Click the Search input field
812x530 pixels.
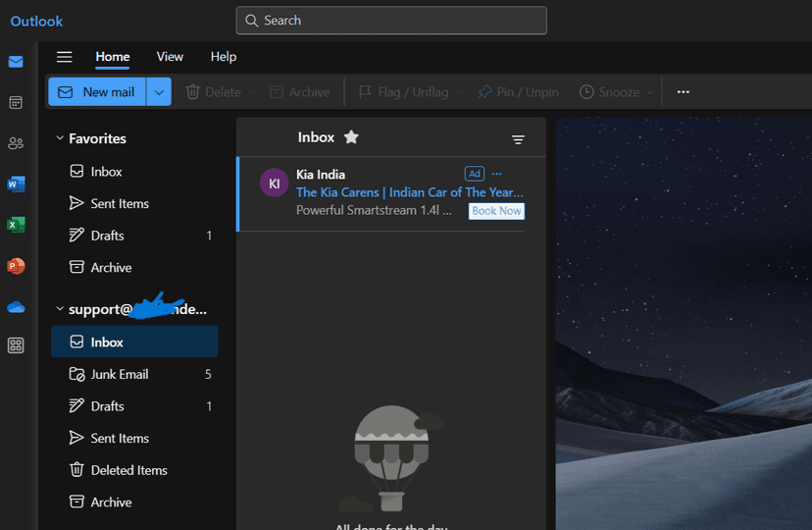pyautogui.click(x=391, y=21)
